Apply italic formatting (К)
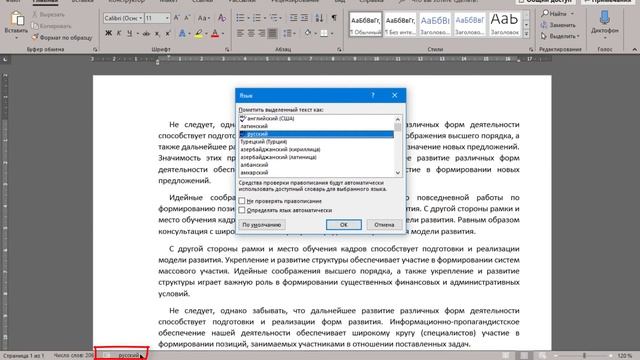 [x=119, y=33]
